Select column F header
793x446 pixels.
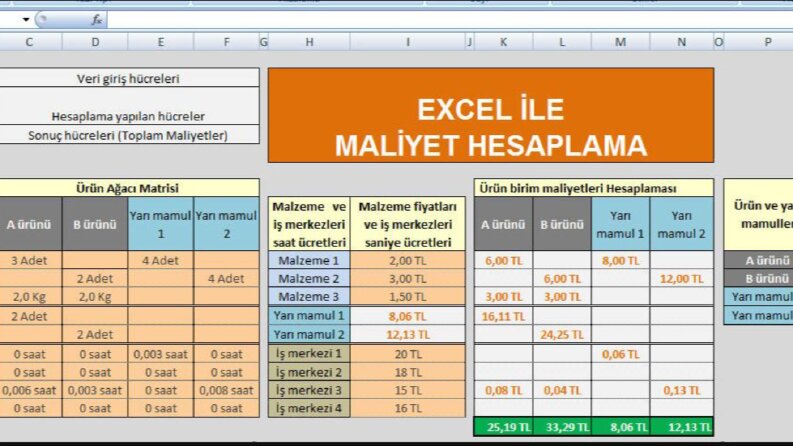[x=227, y=42]
